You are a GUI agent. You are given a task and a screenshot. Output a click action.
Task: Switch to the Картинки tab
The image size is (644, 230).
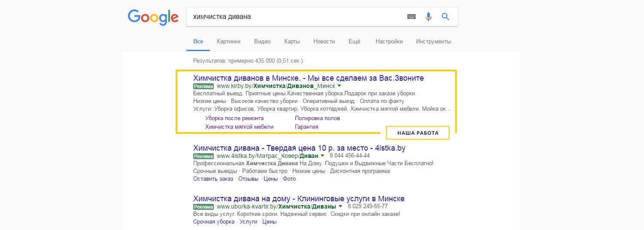[228, 42]
